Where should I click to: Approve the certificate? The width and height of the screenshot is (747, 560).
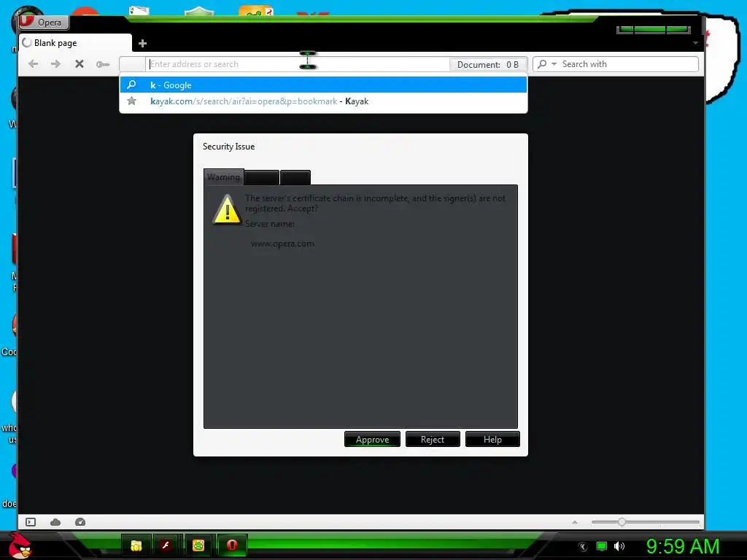[372, 439]
